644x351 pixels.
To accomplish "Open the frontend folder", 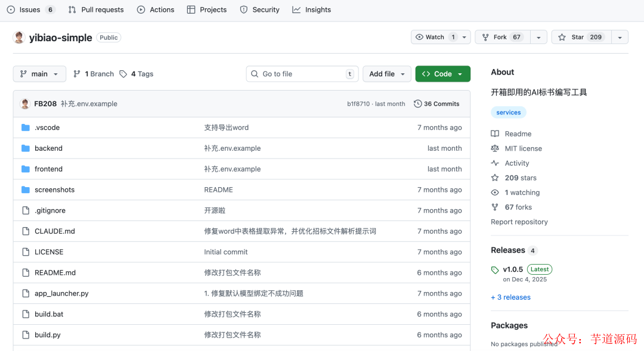I will tap(48, 169).
